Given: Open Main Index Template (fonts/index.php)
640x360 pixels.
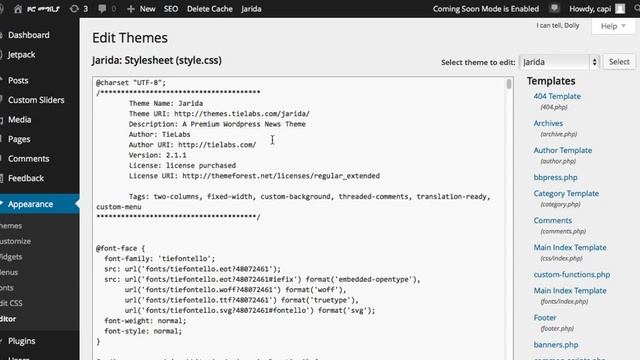Looking at the screenshot, I should coord(570,291).
